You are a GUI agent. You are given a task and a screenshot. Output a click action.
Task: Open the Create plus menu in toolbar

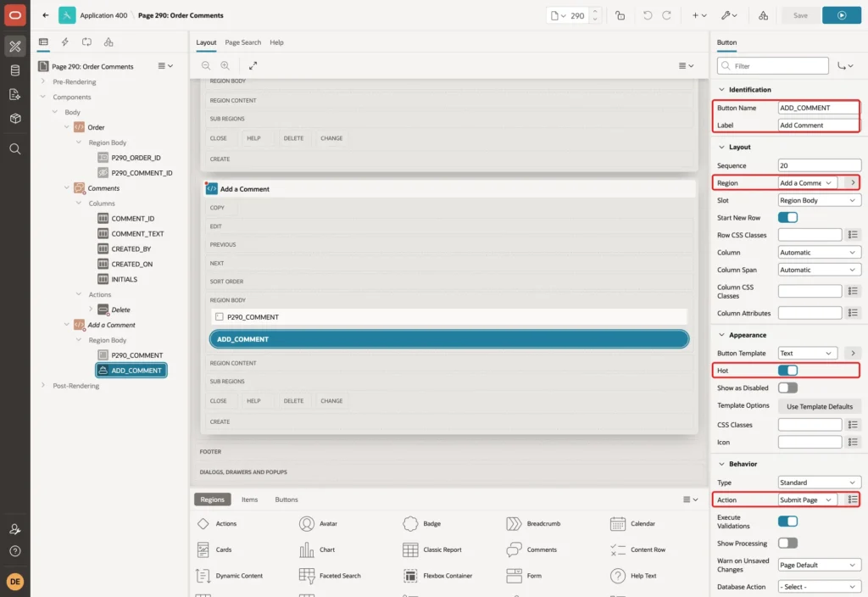699,15
